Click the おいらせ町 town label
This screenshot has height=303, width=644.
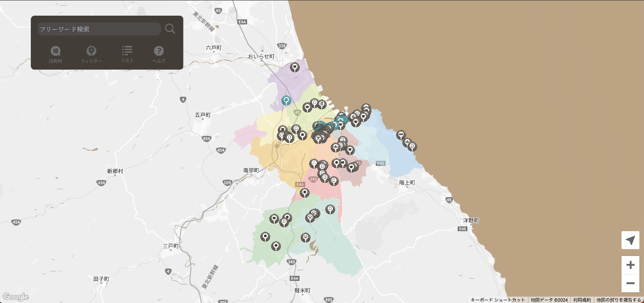point(261,56)
